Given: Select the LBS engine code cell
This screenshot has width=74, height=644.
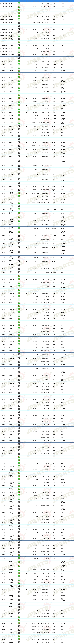Looking at the screenshot, I should [x=63, y=45].
